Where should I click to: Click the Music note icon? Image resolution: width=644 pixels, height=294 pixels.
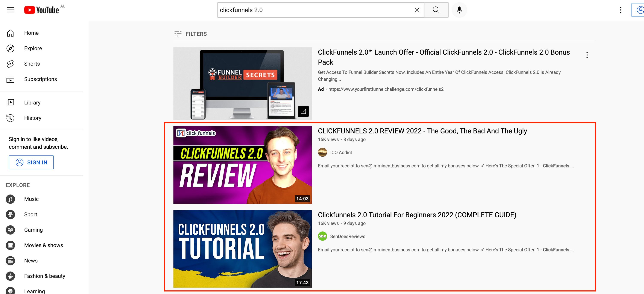click(10, 199)
